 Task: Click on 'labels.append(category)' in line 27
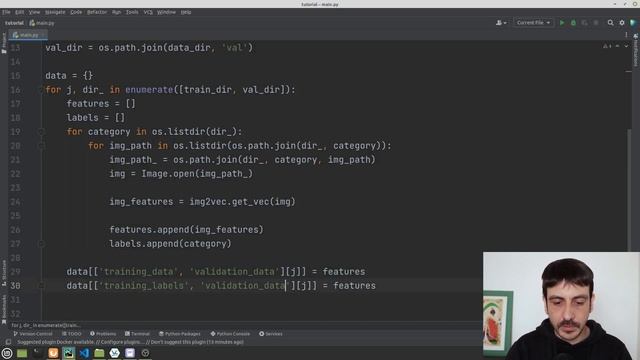tap(170, 244)
